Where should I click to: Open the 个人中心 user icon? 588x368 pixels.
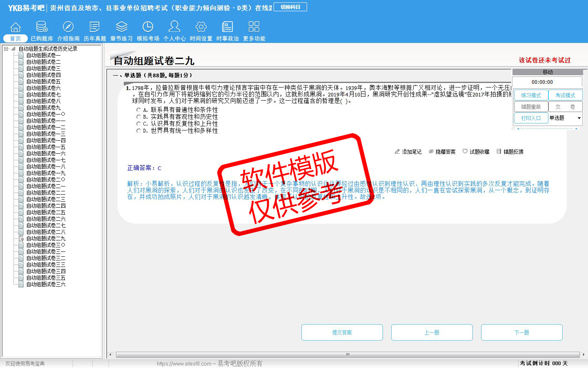(x=174, y=27)
